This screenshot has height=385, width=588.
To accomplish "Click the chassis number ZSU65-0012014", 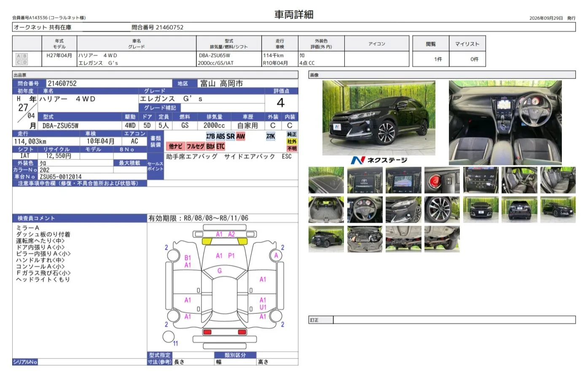I will coord(61,177).
